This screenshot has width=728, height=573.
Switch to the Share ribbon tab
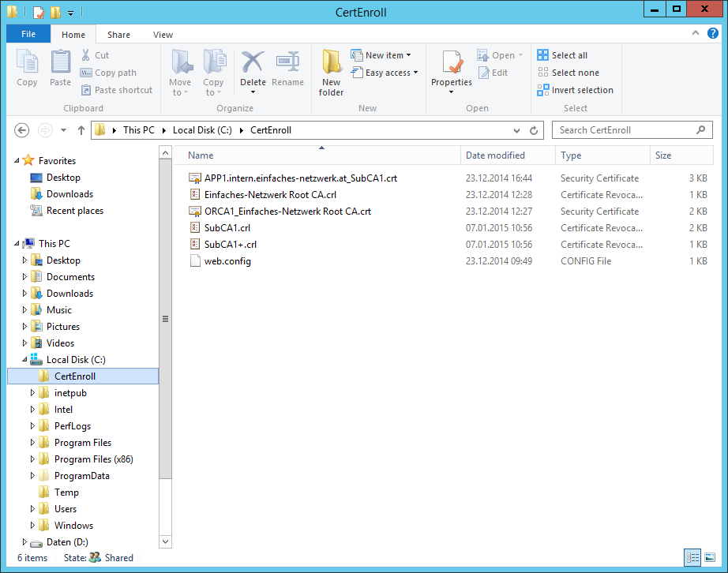point(119,35)
